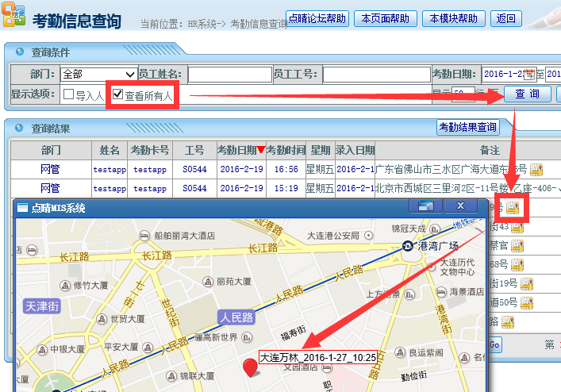Click the 丽苑大厦 building icon
The image size is (561, 392).
208,282
